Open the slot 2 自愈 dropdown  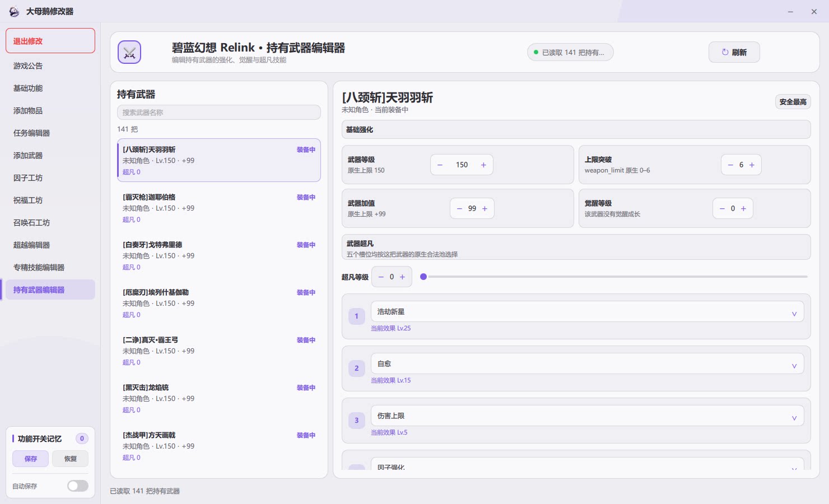point(587,363)
